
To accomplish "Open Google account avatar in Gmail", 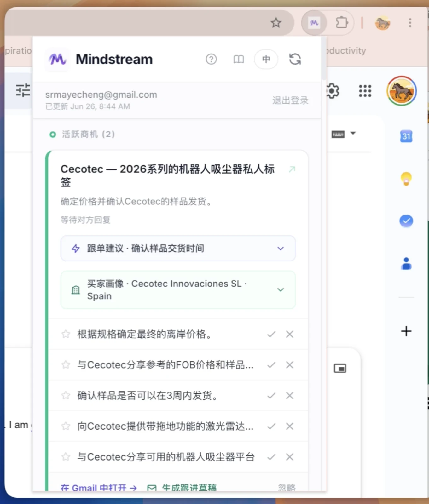I will click(x=402, y=91).
